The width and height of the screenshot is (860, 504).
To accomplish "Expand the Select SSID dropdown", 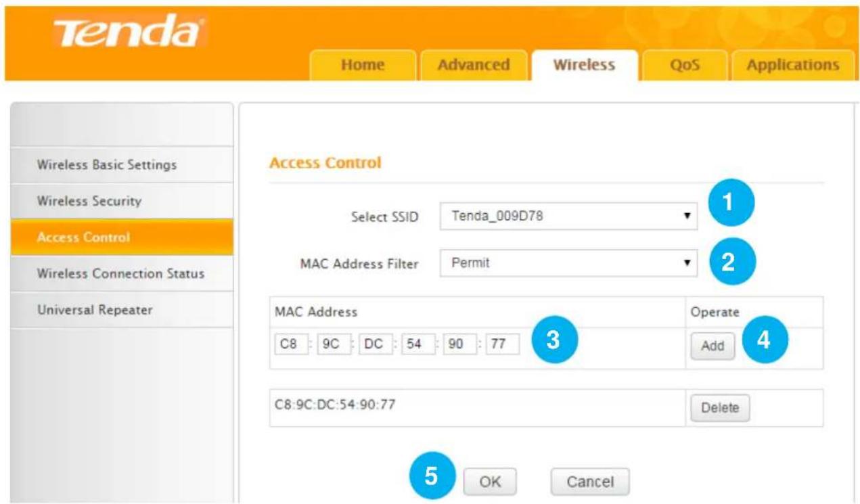I will click(568, 216).
